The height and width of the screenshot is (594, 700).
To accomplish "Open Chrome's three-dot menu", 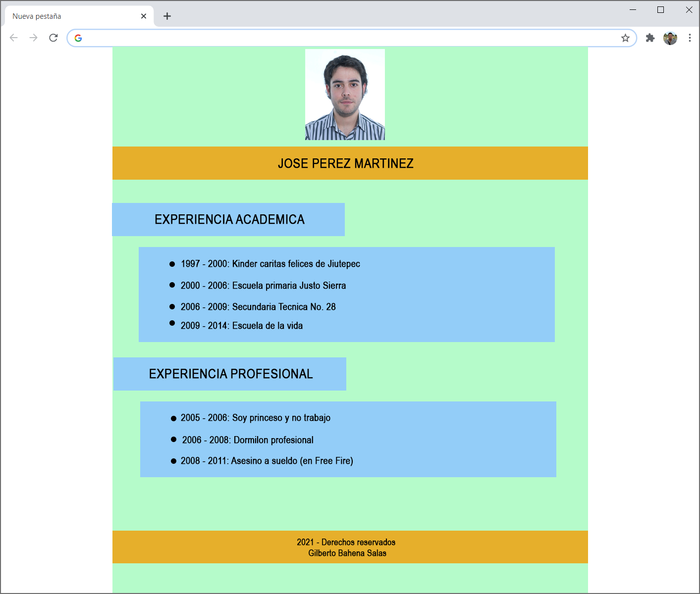I will tap(690, 38).
